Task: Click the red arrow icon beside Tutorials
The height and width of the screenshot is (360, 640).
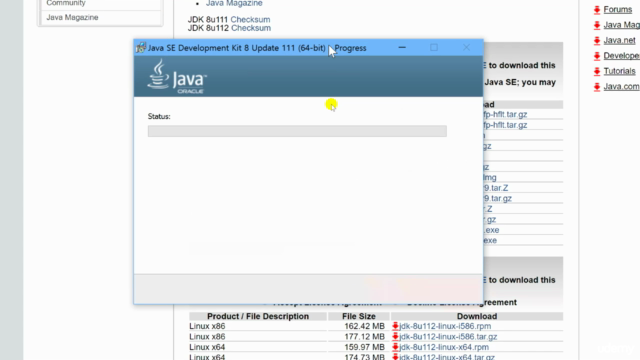Action: pyautogui.click(x=597, y=71)
